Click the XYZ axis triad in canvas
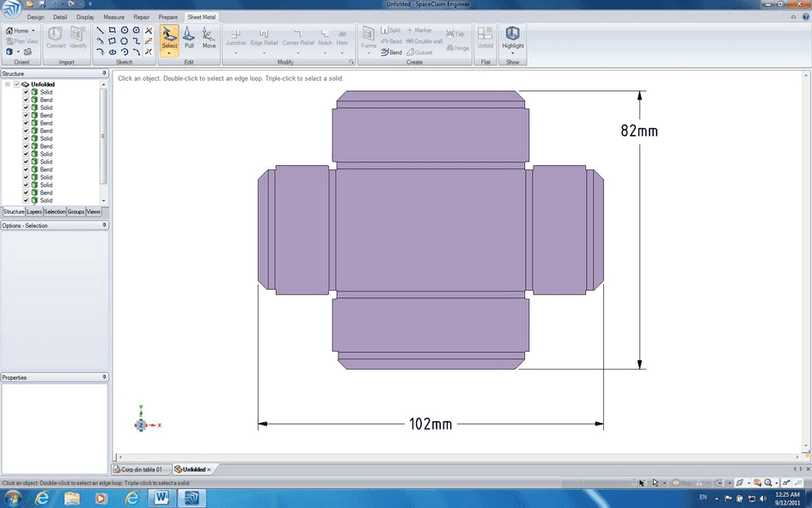 147,420
